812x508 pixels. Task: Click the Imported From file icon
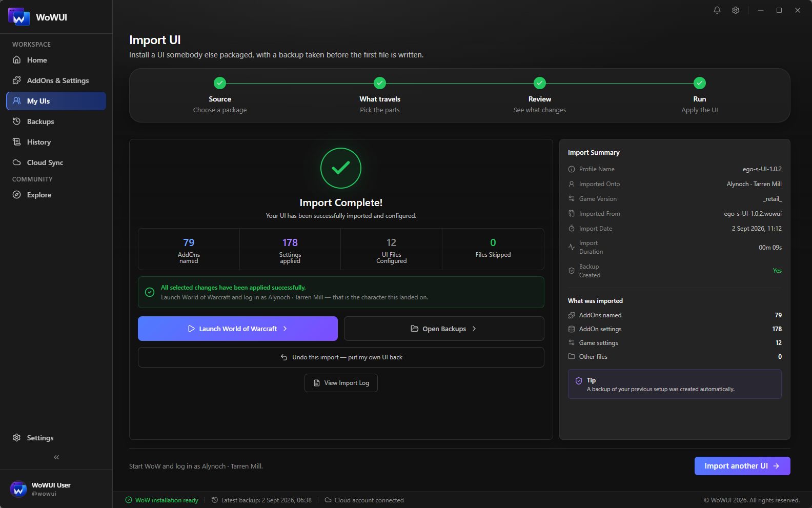(572, 214)
